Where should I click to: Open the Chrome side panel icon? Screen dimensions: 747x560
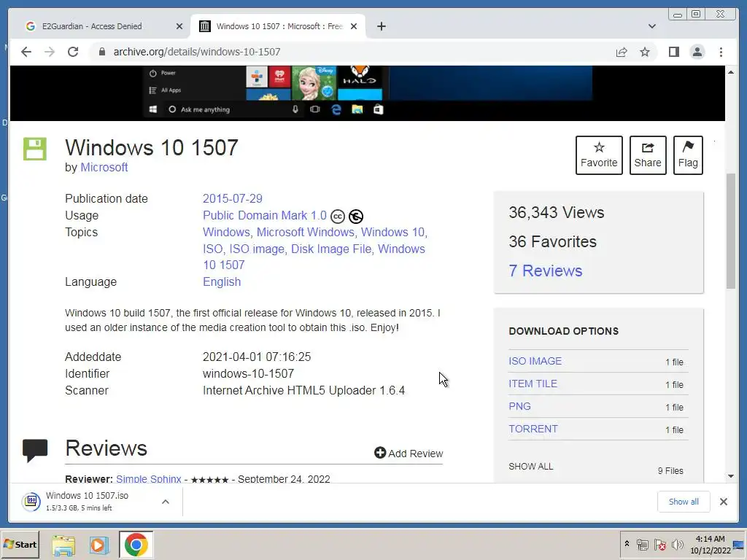tap(673, 52)
